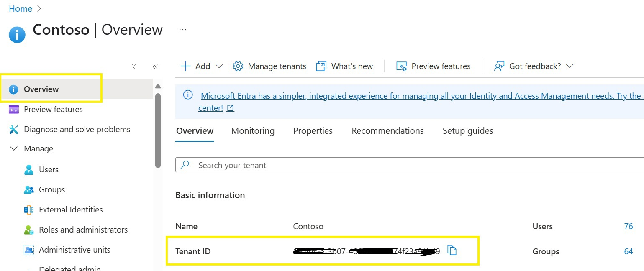Open the Add dropdown chevron
The image size is (644, 271).
click(x=219, y=66)
